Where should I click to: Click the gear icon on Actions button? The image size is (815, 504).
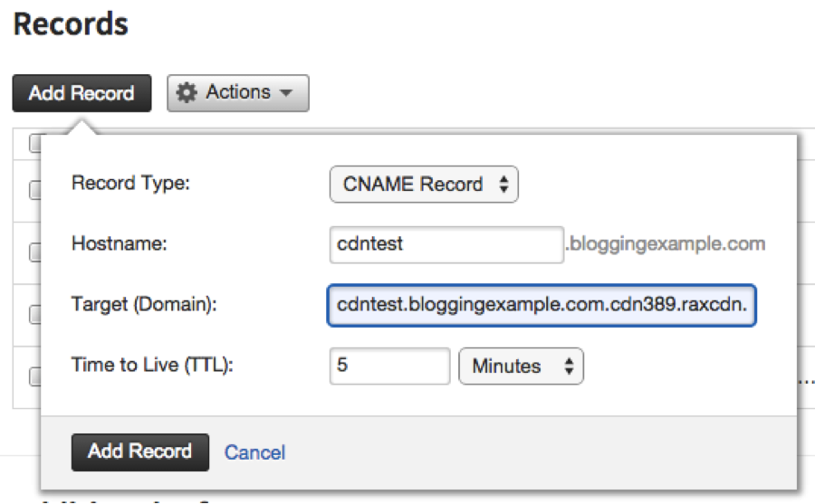click(187, 93)
